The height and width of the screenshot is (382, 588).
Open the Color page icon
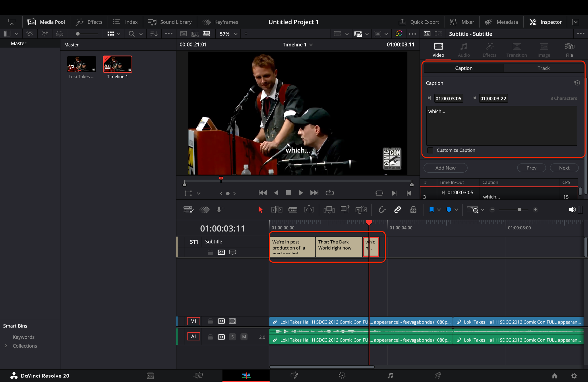pos(342,375)
